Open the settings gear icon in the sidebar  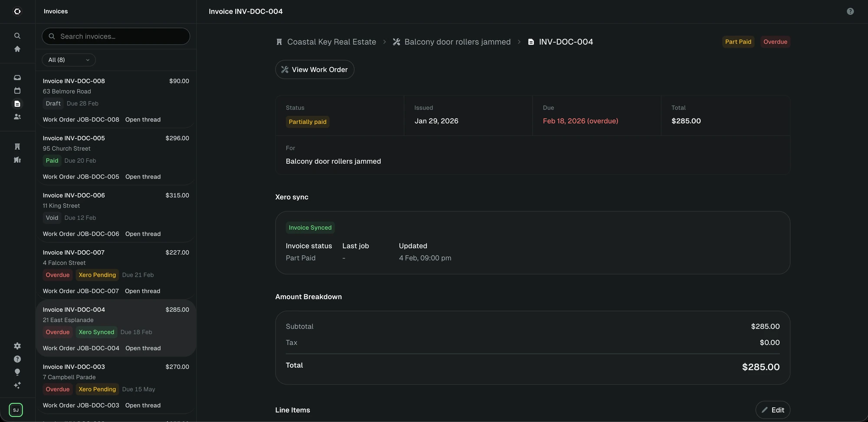[x=17, y=346]
